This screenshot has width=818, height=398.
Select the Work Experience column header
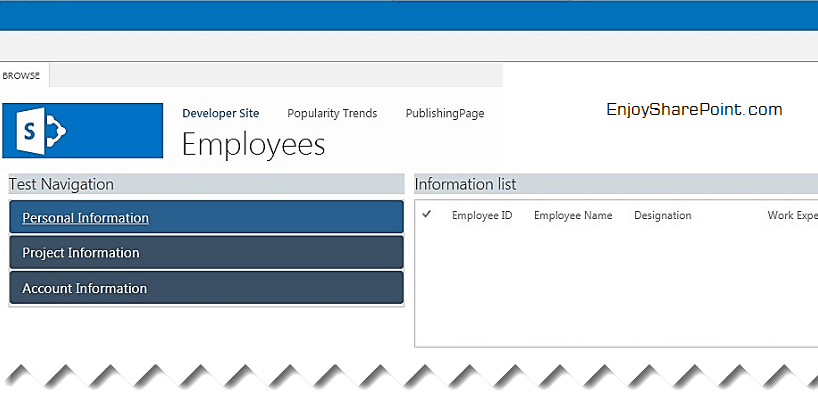792,215
